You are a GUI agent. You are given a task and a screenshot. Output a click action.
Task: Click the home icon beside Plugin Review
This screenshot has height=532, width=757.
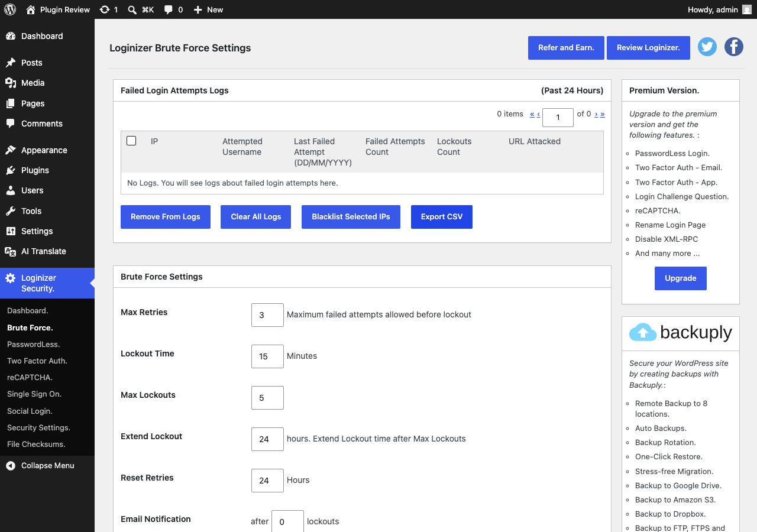coord(31,9)
